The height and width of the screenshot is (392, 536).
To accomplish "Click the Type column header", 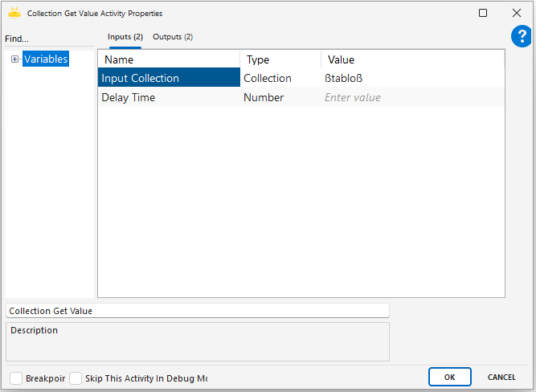I will coord(280,59).
